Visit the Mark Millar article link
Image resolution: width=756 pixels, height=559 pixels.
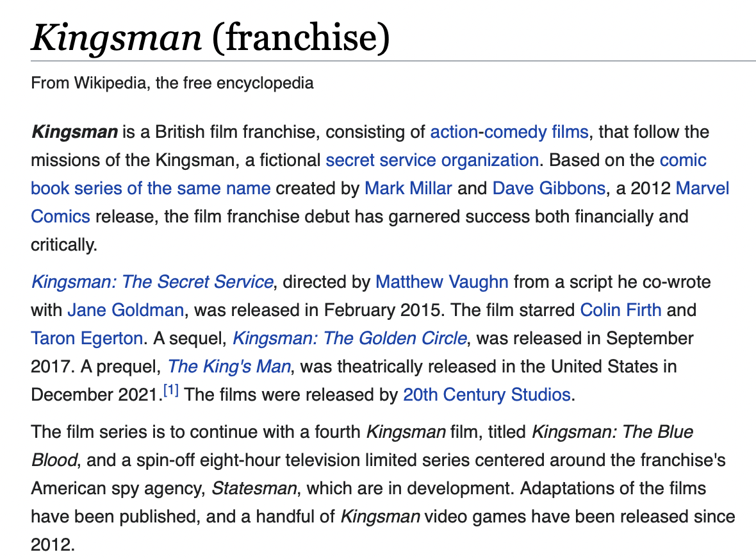tap(408, 188)
